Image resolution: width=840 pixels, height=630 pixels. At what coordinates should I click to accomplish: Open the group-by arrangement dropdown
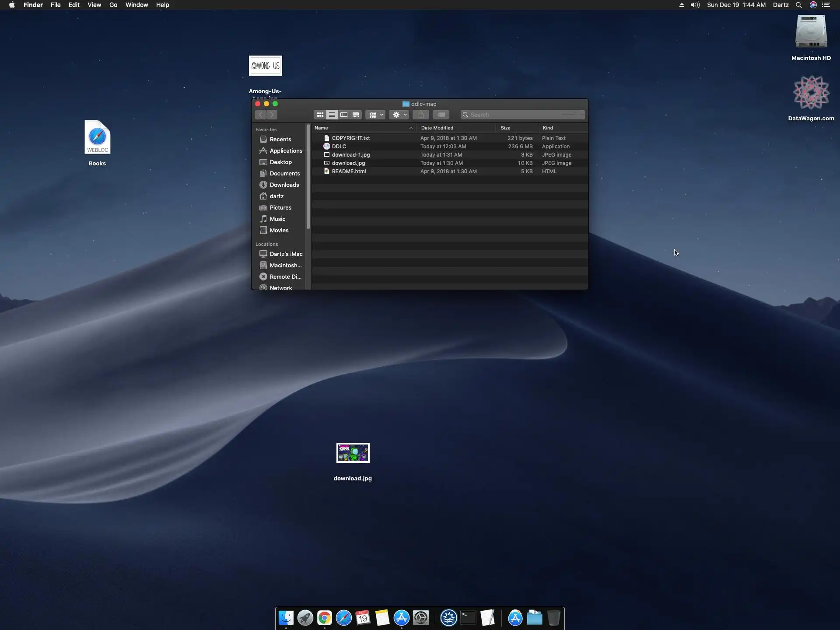[x=375, y=115]
